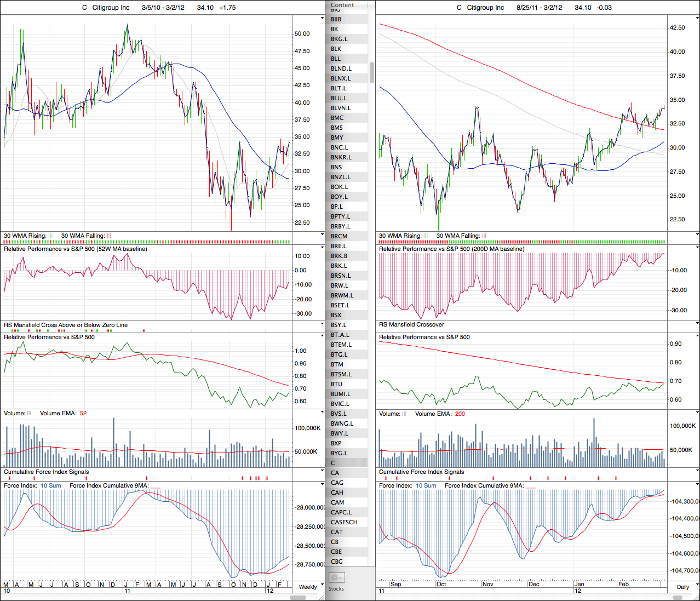
Task: Click arrow on weekly 30 WMA Rising panel
Action: (x=322, y=235)
